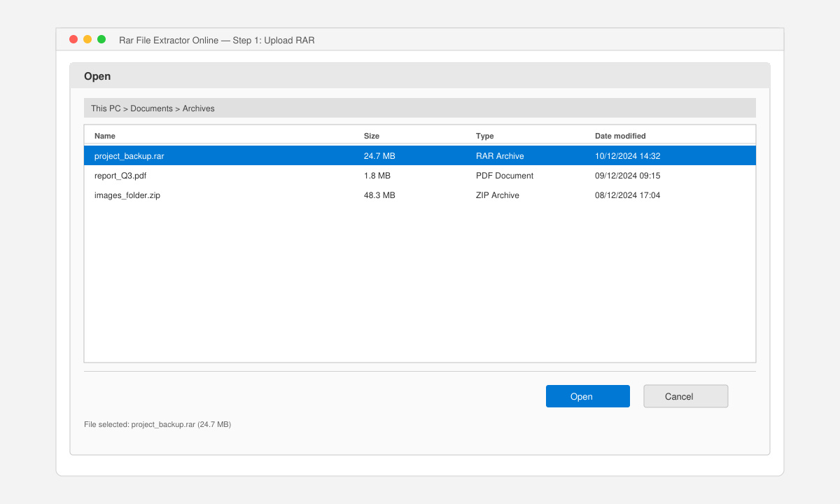Sort by the Name column header

105,136
